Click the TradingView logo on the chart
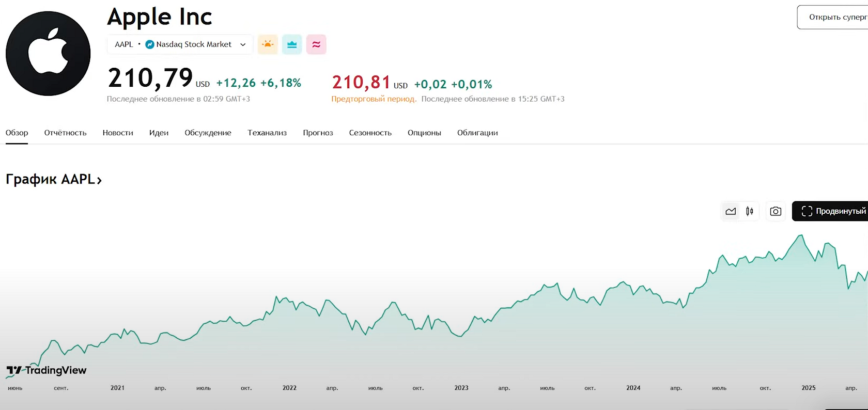 point(47,370)
